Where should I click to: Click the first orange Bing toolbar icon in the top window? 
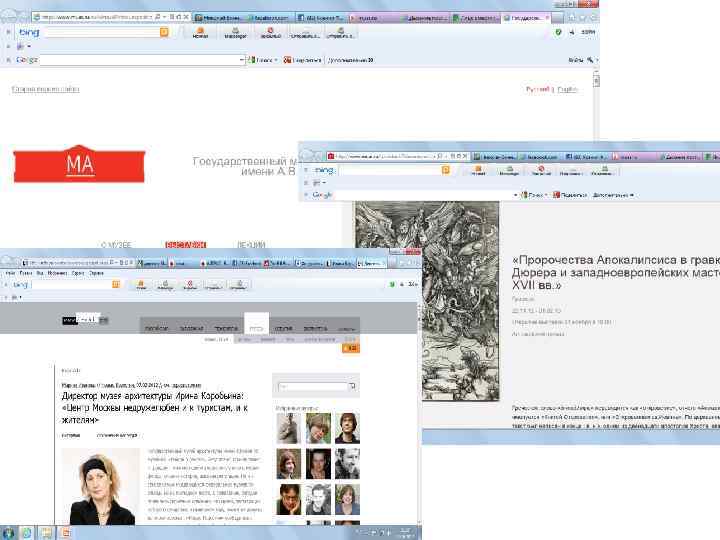coord(200,32)
